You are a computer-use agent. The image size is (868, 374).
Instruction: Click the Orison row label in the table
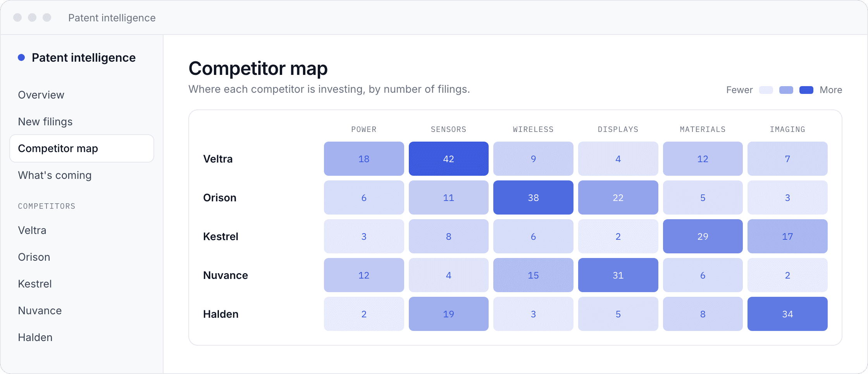pyautogui.click(x=220, y=198)
